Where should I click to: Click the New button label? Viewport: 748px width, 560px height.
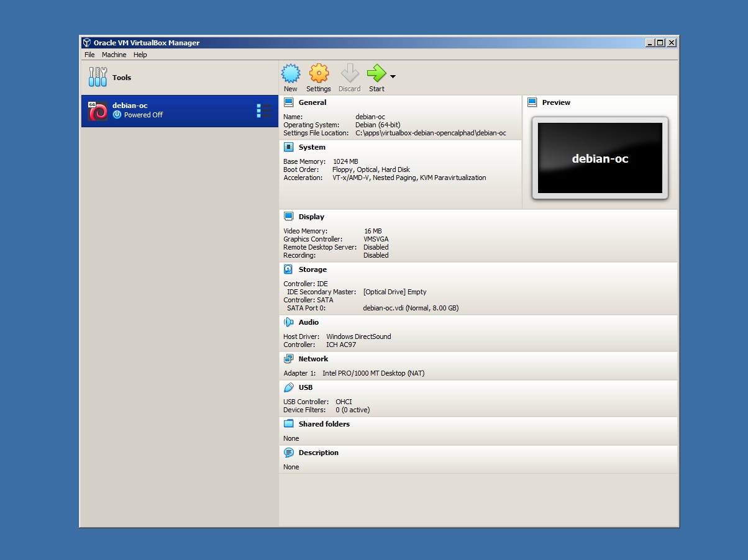click(x=291, y=89)
